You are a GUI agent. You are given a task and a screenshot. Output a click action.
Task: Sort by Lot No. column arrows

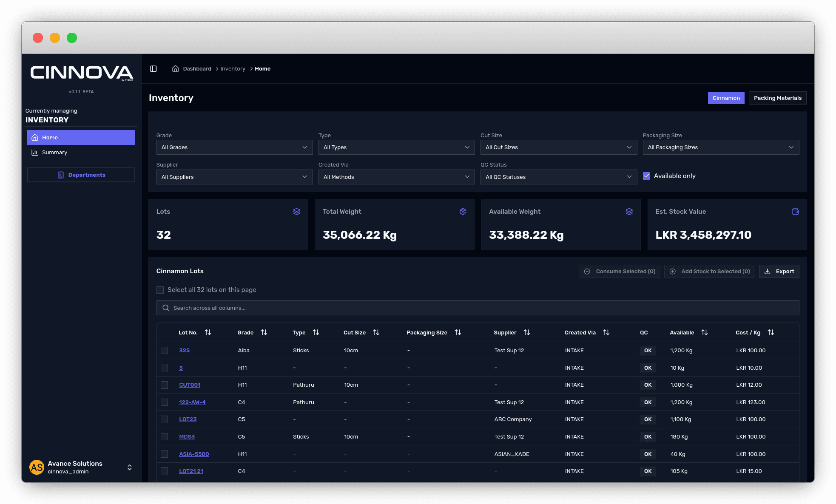tap(208, 332)
